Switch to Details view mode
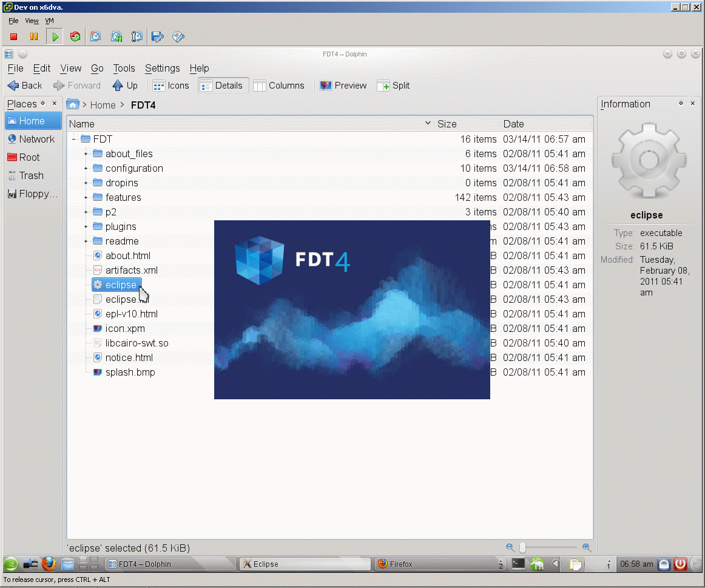 223,86
